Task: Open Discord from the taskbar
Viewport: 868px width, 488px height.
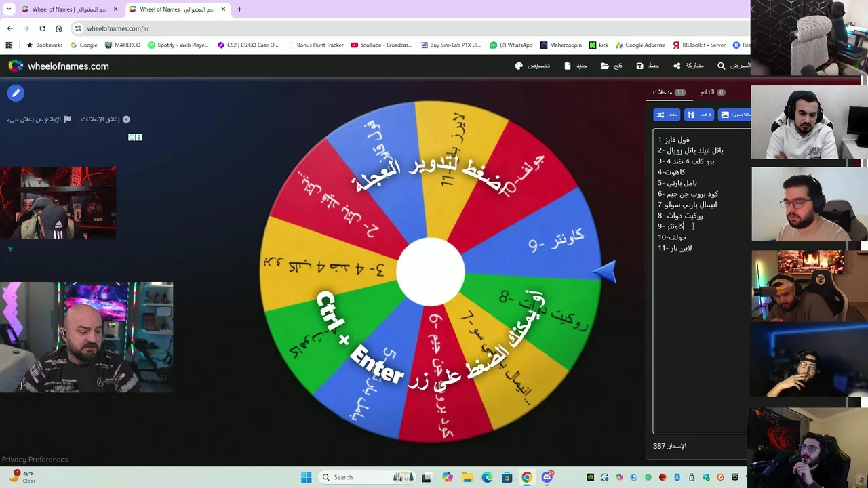Action: point(547,477)
